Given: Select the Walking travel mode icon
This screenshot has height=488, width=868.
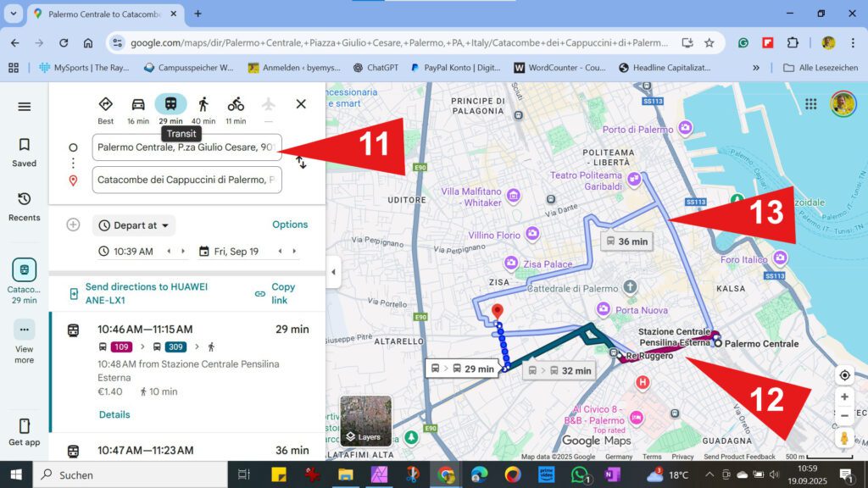Looking at the screenshot, I should 203,104.
